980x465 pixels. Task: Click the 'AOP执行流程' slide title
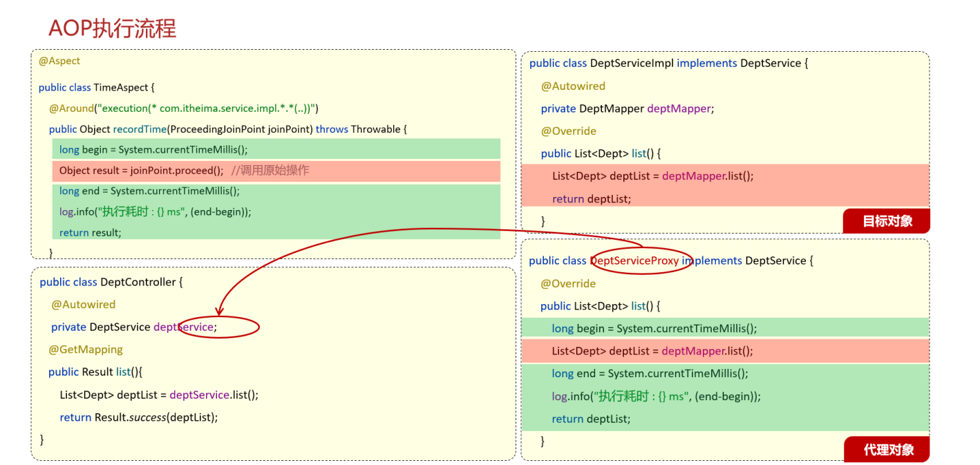click(112, 28)
